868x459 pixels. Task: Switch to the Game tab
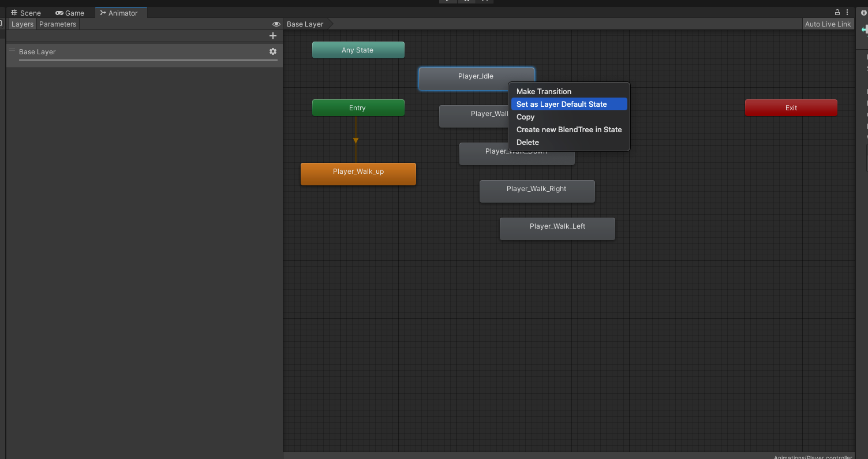tap(70, 13)
